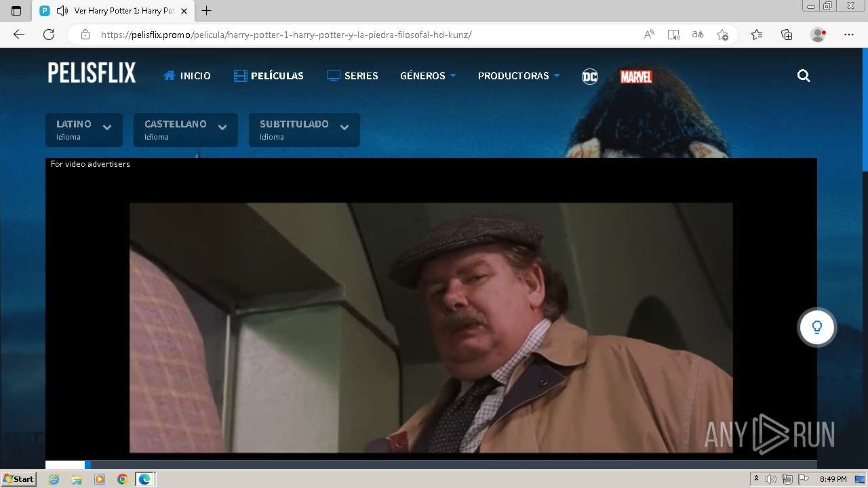Expand the LATINO language dropdown

tap(84, 130)
